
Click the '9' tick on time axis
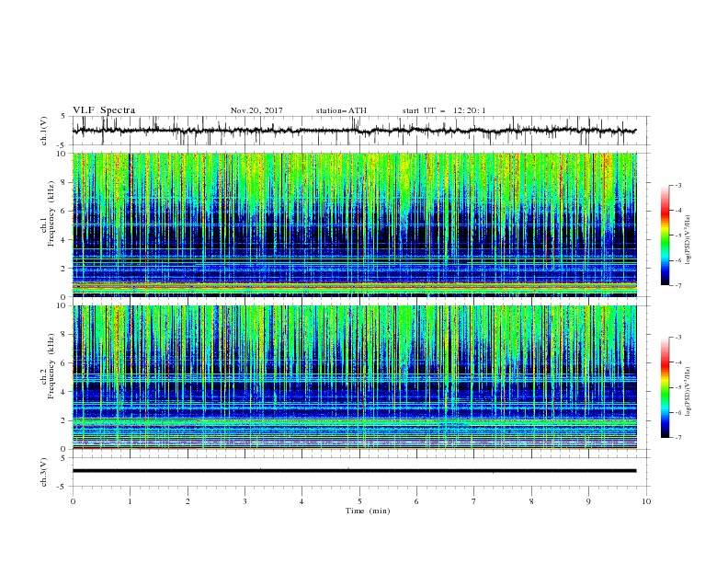pos(588,501)
